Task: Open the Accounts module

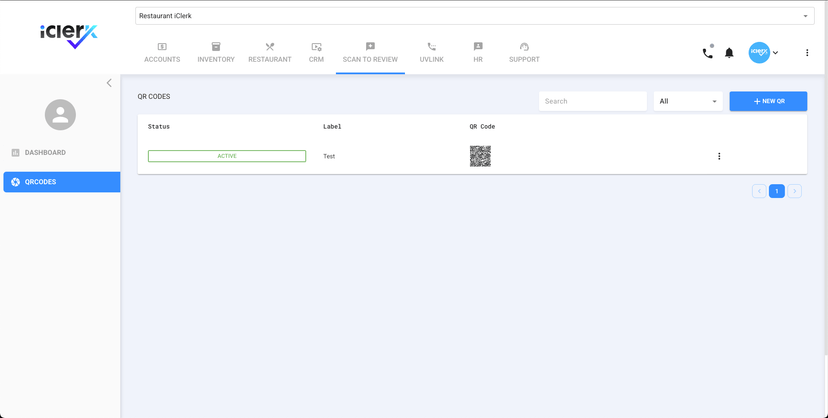Action: [162, 53]
